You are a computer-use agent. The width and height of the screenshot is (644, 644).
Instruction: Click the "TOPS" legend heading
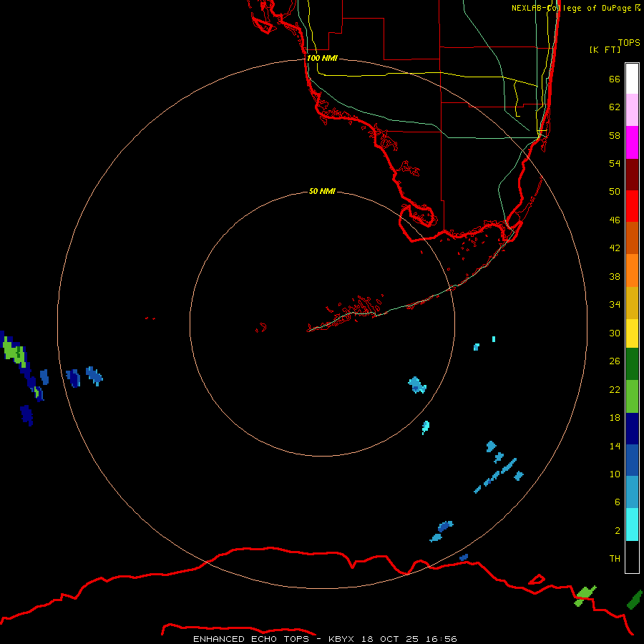(629, 43)
